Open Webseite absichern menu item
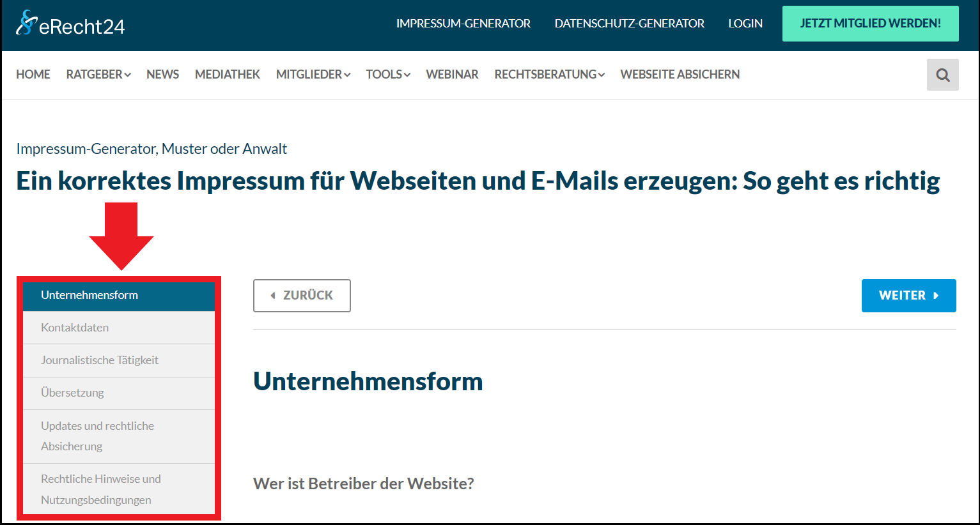The width and height of the screenshot is (980, 525). click(680, 74)
